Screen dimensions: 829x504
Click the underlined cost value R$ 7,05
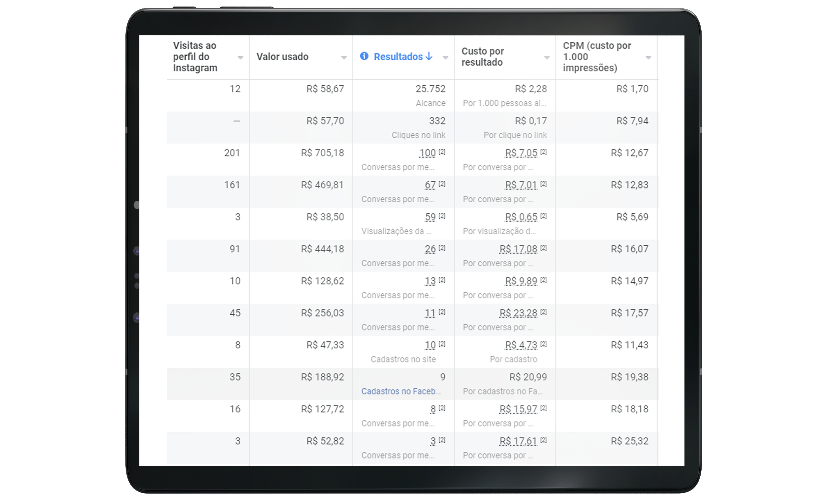tap(521, 153)
